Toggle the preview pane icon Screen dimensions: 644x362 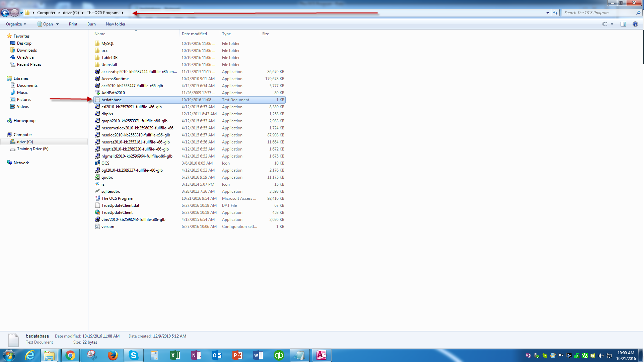[x=623, y=24]
